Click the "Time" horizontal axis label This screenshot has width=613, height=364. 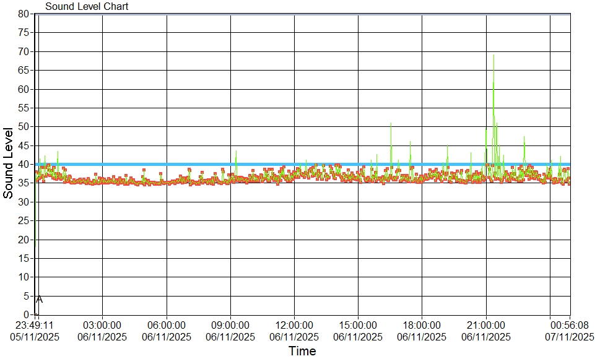pyautogui.click(x=302, y=352)
